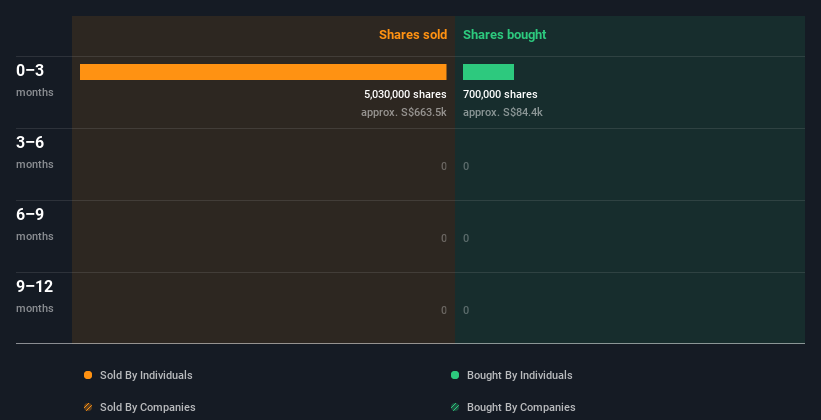Click the orange Sold By Individuals legend dot
The width and height of the screenshot is (821, 420).
pyautogui.click(x=88, y=375)
